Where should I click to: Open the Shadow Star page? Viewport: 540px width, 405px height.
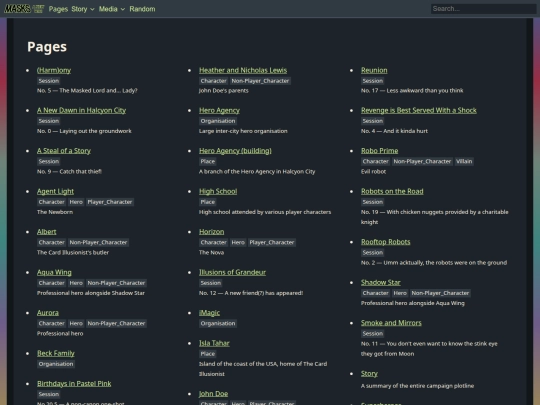(381, 282)
